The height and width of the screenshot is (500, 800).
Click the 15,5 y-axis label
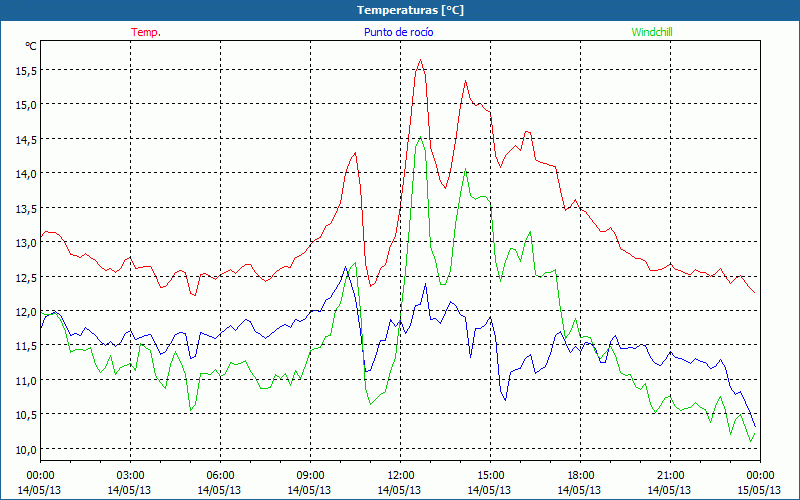(26, 71)
